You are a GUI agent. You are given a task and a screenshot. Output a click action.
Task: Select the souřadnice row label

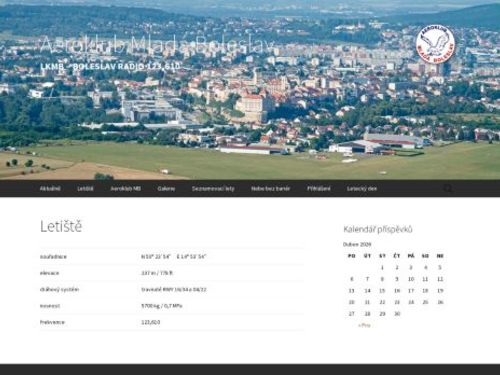53,257
